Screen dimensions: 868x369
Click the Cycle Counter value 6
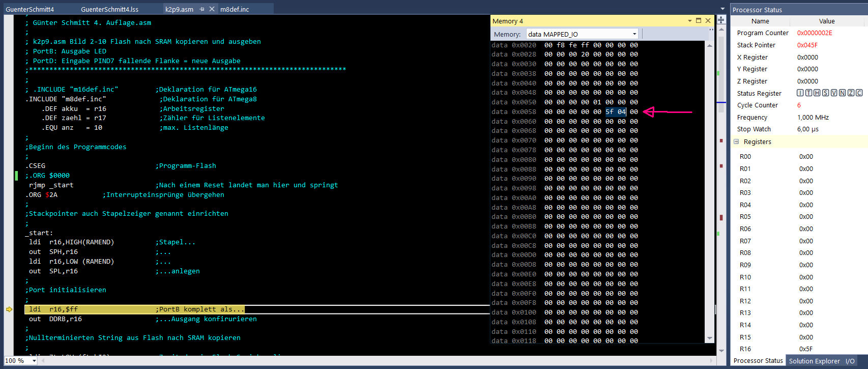[799, 105]
